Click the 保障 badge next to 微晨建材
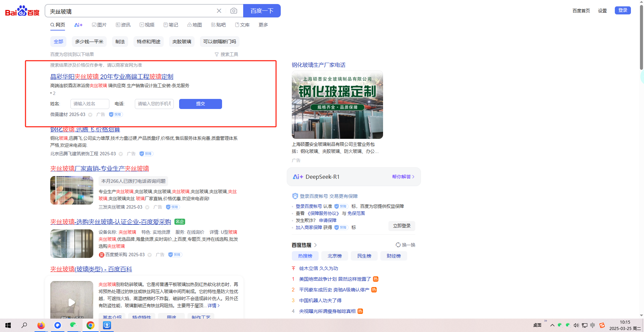The image size is (644, 332). click(116, 114)
